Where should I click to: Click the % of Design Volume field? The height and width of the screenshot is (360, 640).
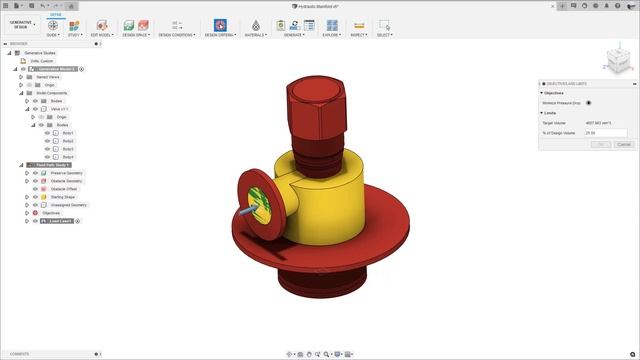[606, 133]
